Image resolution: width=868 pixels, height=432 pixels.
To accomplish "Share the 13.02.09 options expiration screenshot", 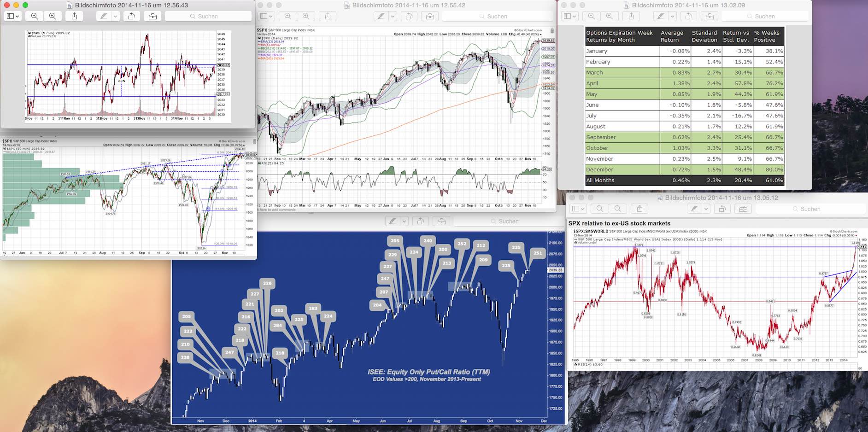I will coord(631,15).
